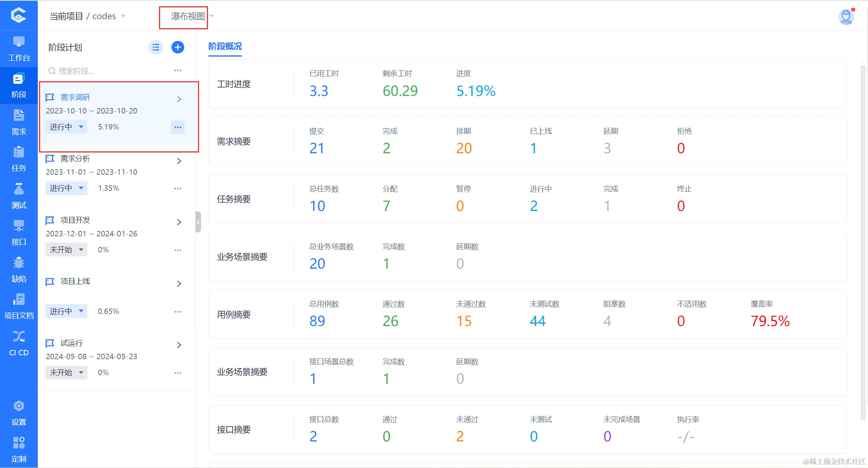Open user avatar in top right
The width and height of the screenshot is (868, 468).
click(846, 16)
